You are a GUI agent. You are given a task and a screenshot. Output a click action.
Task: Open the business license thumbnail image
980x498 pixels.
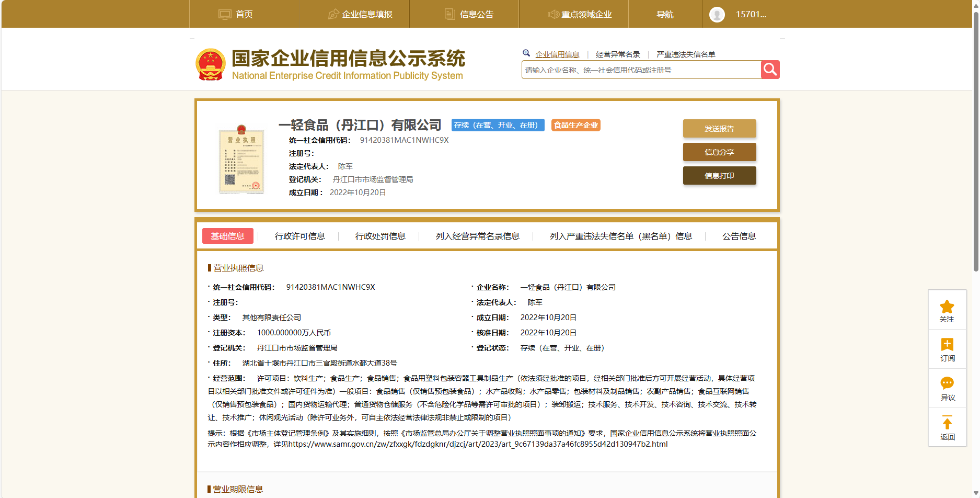click(241, 160)
